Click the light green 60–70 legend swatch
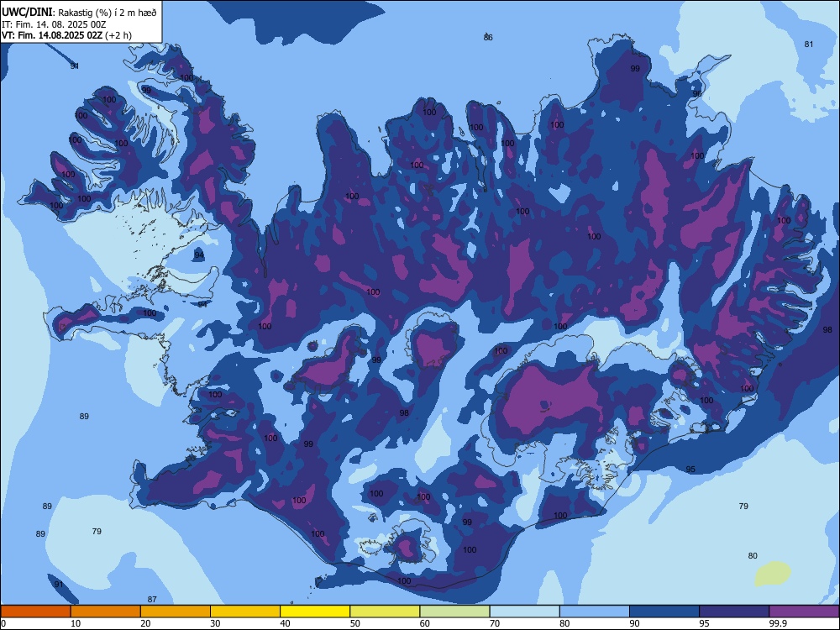 click(454, 612)
